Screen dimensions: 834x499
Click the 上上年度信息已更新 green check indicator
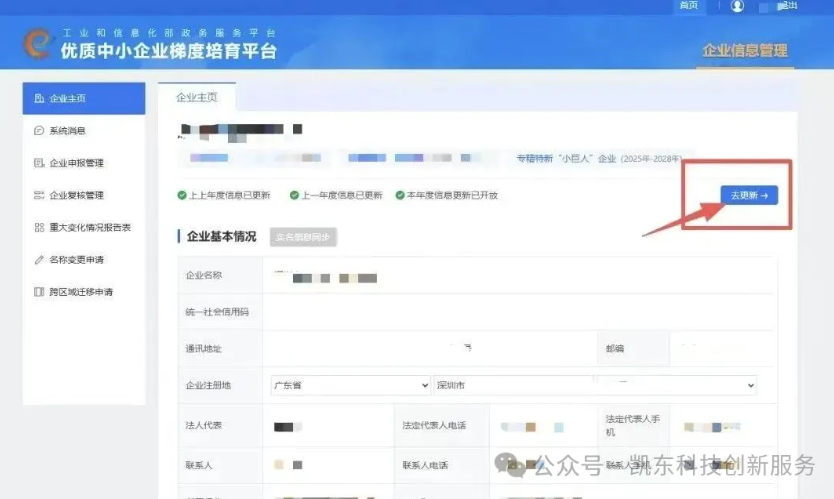click(x=182, y=195)
